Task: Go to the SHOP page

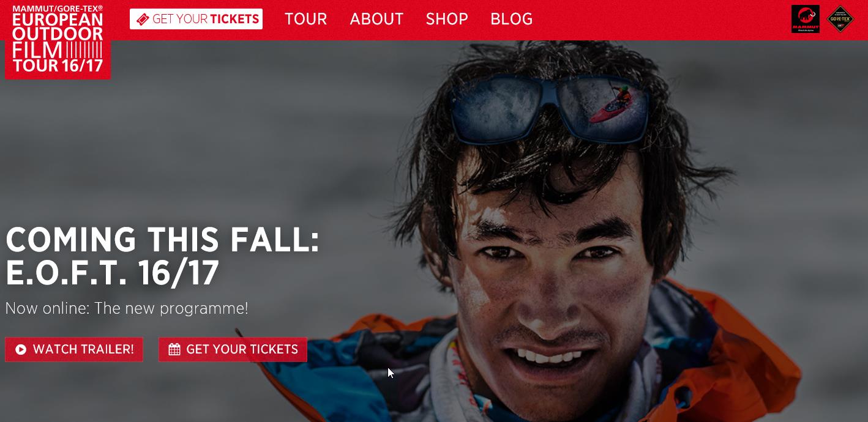Action: (x=447, y=19)
